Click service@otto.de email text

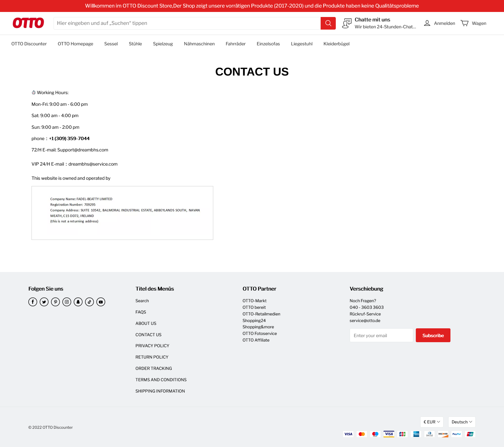[365, 320]
